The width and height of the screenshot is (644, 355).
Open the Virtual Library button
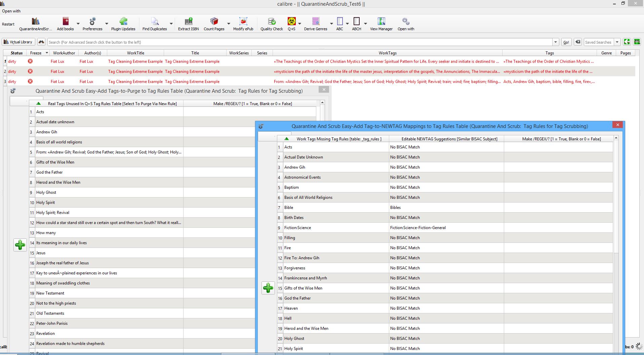pos(18,42)
